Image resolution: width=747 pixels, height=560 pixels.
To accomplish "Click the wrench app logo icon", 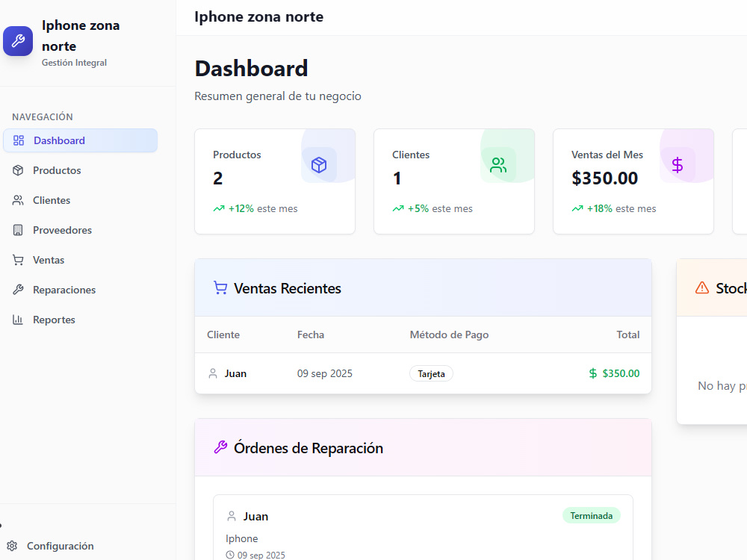I will pos(18,41).
